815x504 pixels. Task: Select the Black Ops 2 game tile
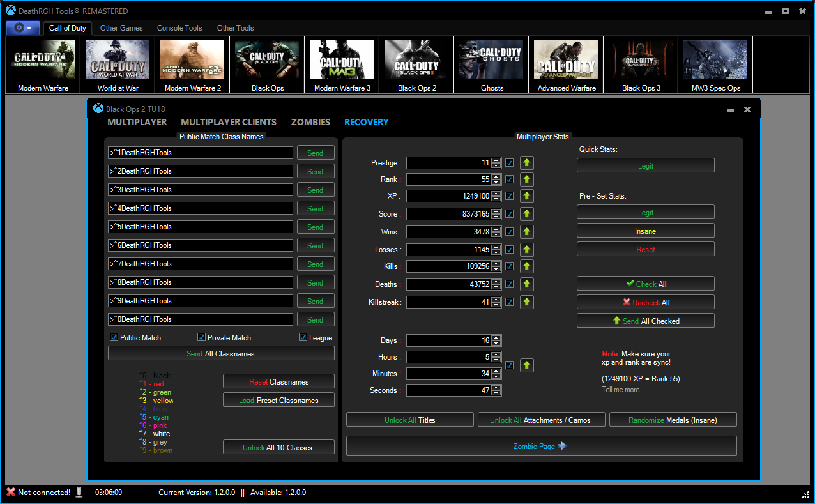click(417, 65)
